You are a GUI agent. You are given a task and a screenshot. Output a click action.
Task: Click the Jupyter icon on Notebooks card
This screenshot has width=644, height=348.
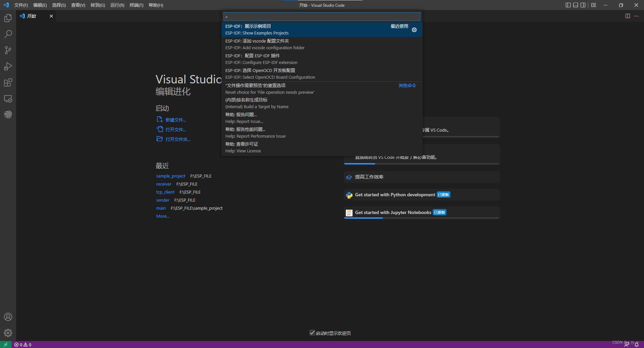pyautogui.click(x=349, y=213)
